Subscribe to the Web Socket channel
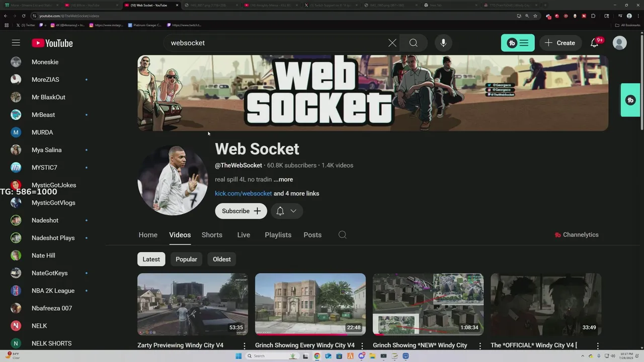Viewport: 644px width, 362px height. pyautogui.click(x=241, y=211)
